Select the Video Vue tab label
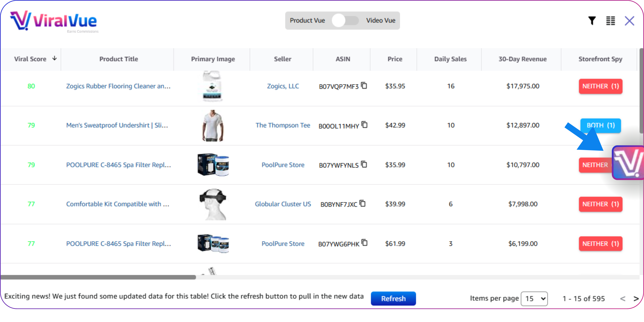644x322 pixels. [381, 20]
